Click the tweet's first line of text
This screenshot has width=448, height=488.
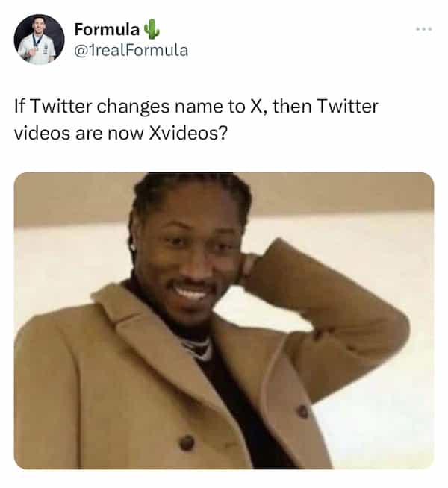coord(196,107)
